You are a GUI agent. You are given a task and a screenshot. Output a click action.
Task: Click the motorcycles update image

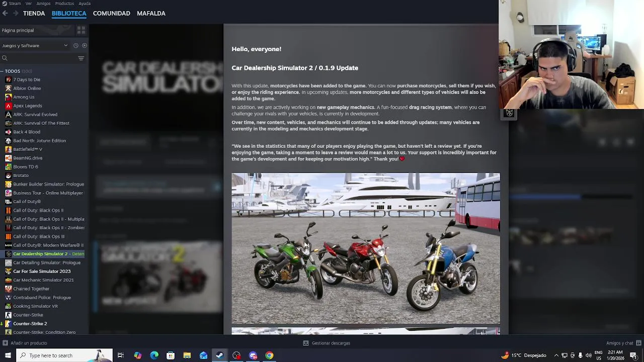pyautogui.click(x=366, y=248)
